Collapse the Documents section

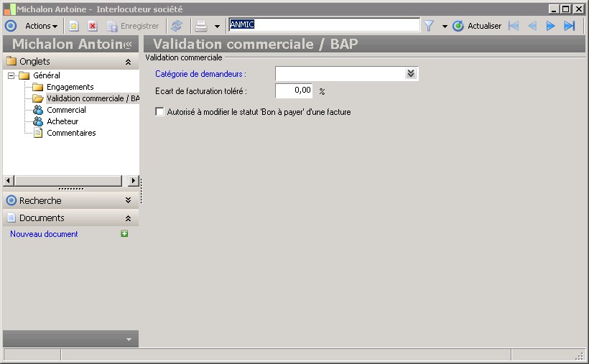[x=128, y=218]
